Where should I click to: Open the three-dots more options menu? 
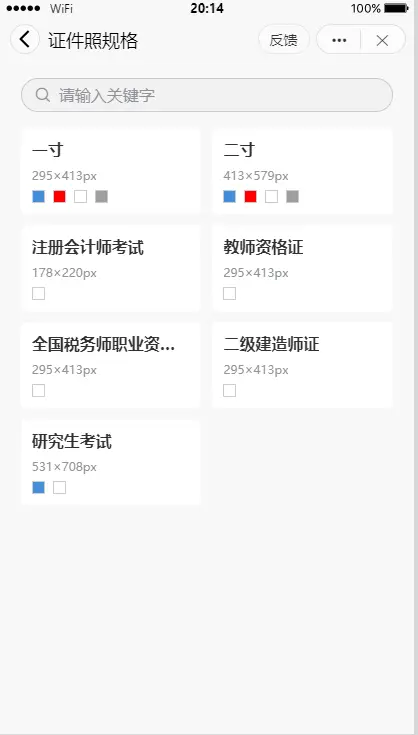[x=339, y=40]
